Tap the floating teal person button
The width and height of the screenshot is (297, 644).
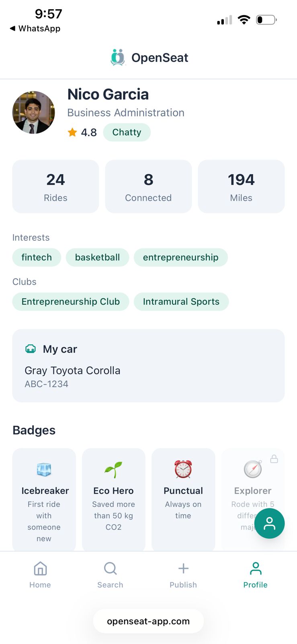pos(269,523)
